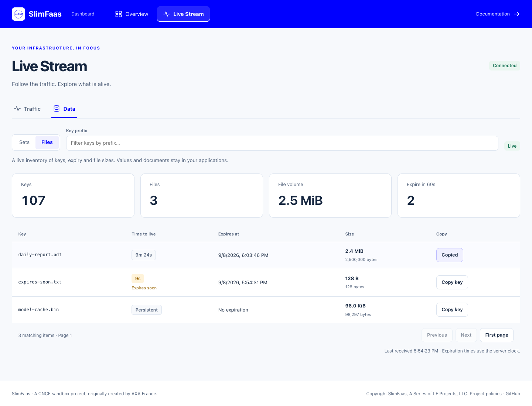Select the Files view toggle
The height and width of the screenshot is (406, 532).
tap(47, 142)
